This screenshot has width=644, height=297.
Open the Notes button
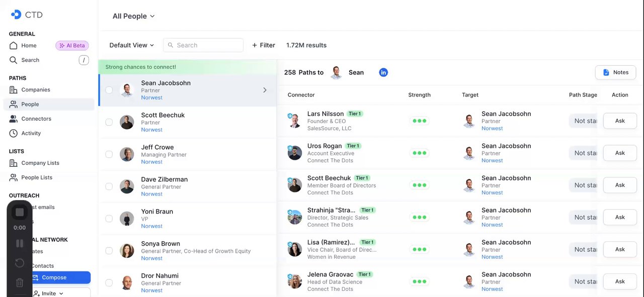click(615, 72)
